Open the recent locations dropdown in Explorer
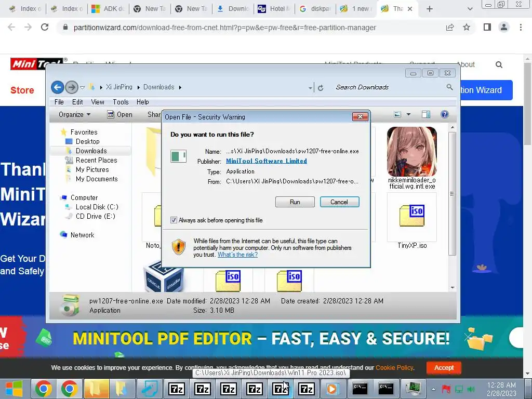 [x=82, y=87]
